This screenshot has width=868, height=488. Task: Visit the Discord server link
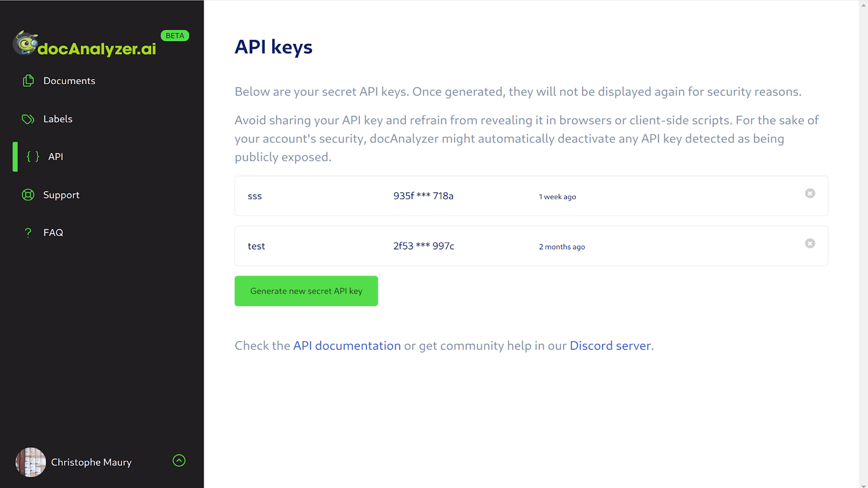pyautogui.click(x=610, y=346)
